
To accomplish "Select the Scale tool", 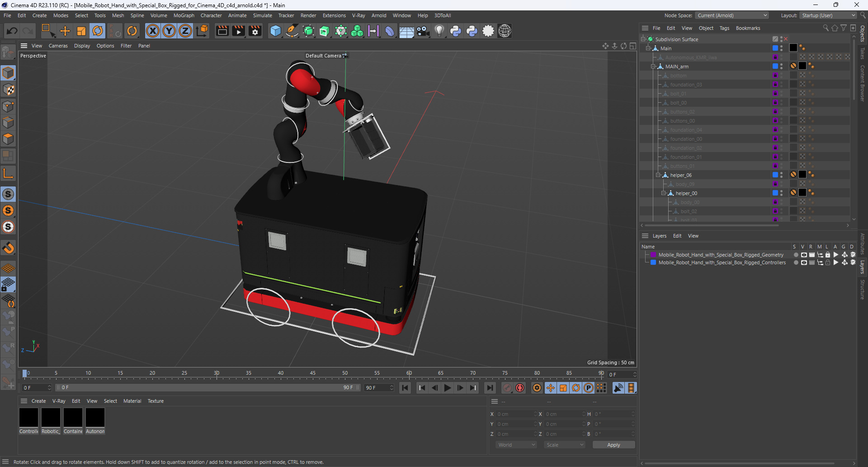I will pyautogui.click(x=81, y=31).
